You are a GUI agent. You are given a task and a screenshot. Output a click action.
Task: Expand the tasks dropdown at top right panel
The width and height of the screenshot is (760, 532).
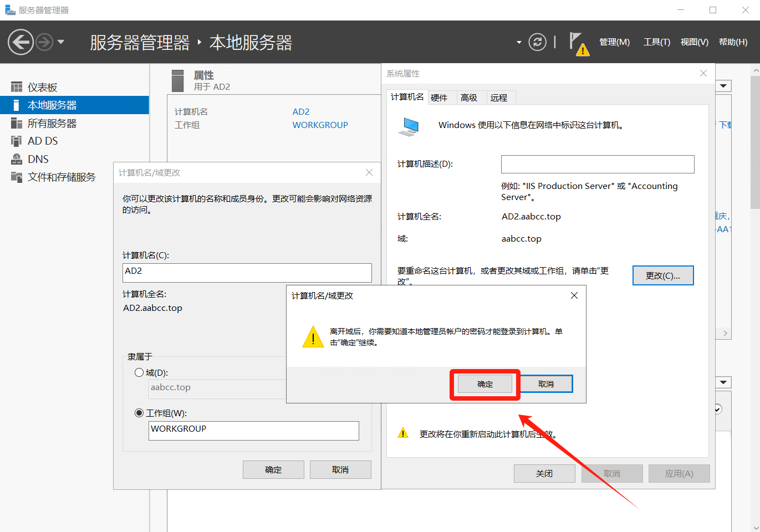click(x=723, y=86)
